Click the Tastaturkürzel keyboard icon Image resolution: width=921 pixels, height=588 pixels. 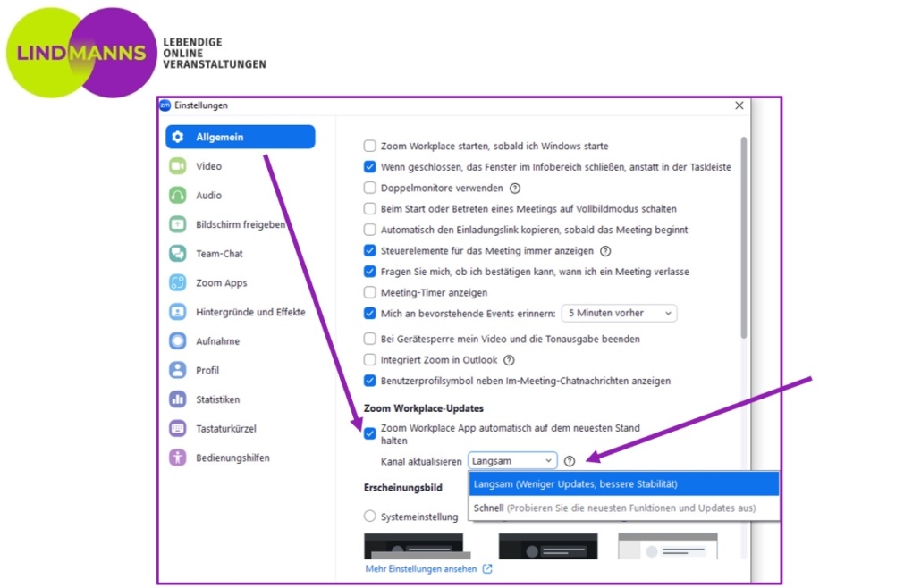[x=177, y=428]
